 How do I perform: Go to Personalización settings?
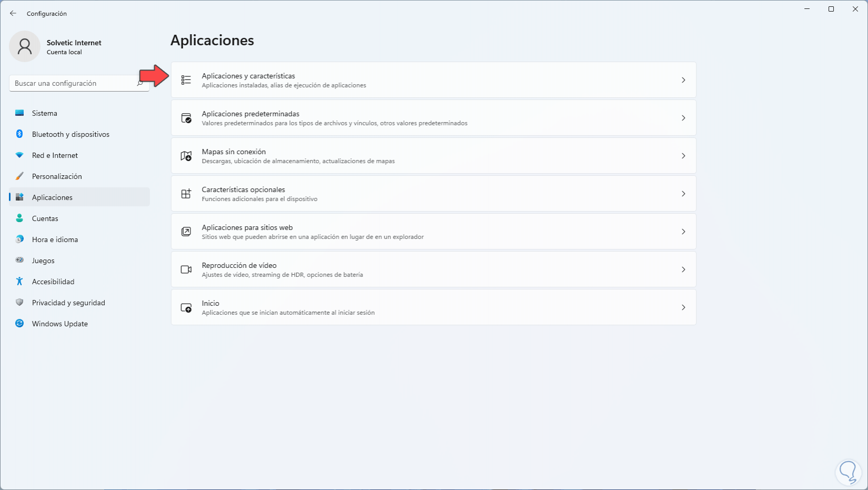57,176
